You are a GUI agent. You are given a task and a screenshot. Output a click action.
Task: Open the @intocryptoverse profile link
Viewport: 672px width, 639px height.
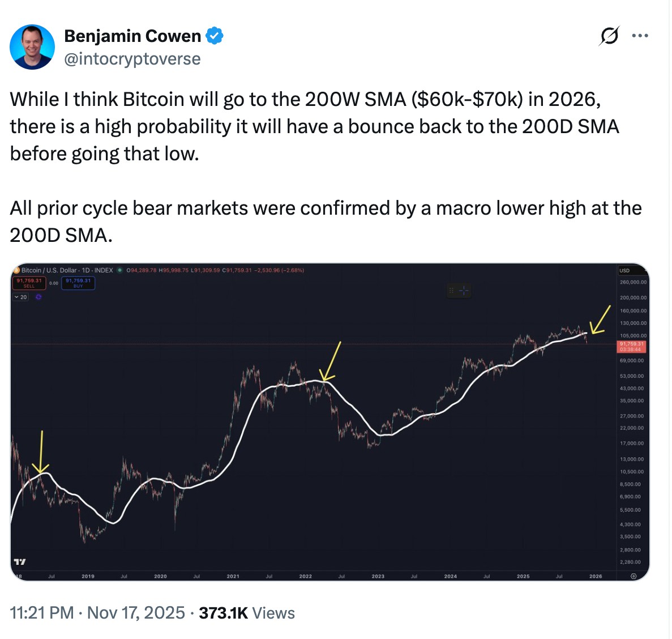[132, 58]
